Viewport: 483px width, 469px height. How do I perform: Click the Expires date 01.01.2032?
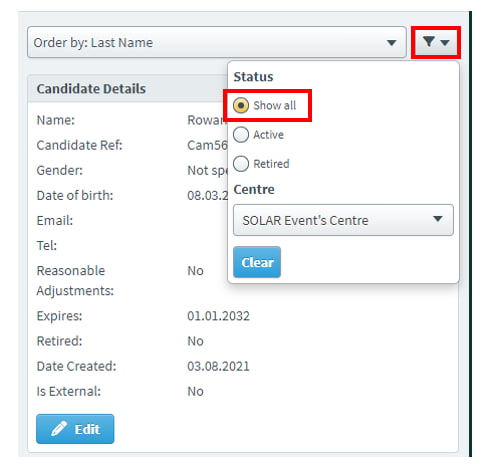pos(218,316)
